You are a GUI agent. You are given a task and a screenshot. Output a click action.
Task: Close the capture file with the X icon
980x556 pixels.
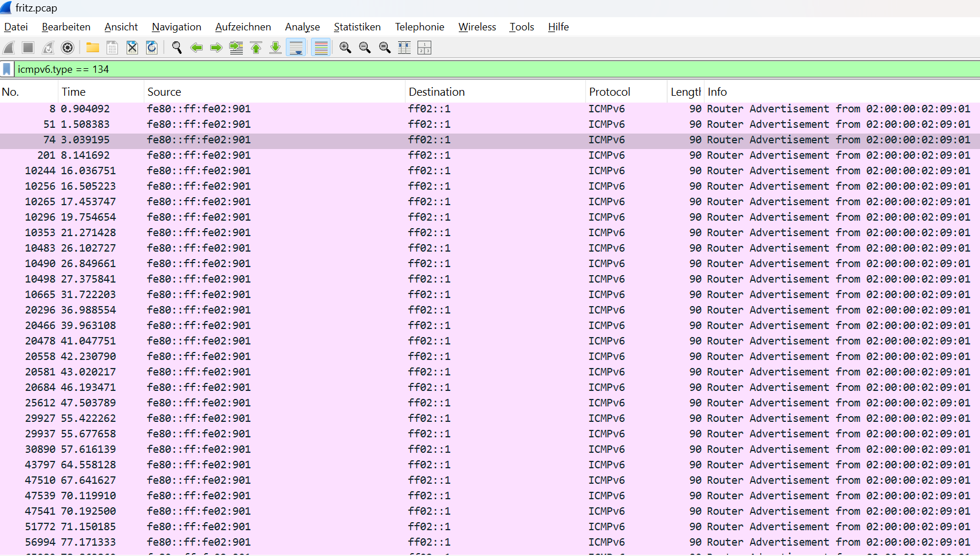point(132,48)
